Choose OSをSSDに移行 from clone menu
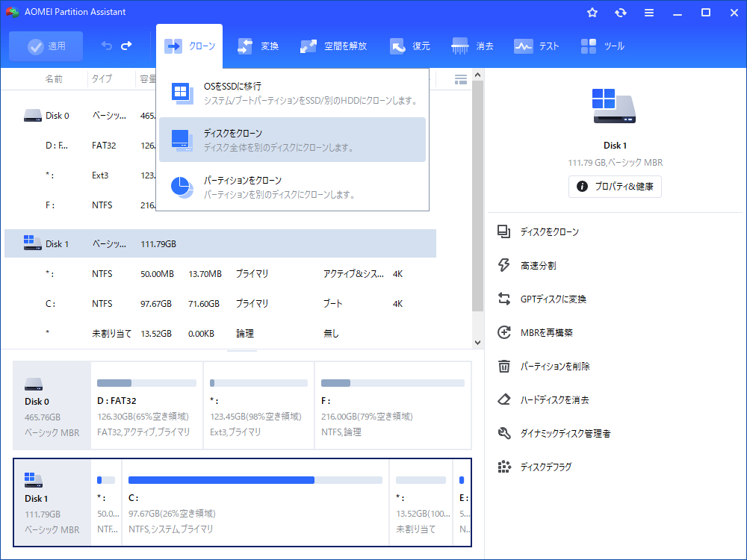The image size is (747, 560). pyautogui.click(x=293, y=93)
